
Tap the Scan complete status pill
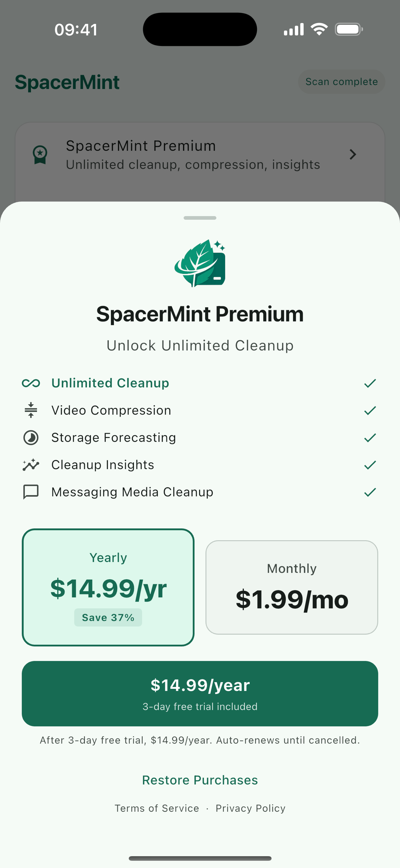341,82
